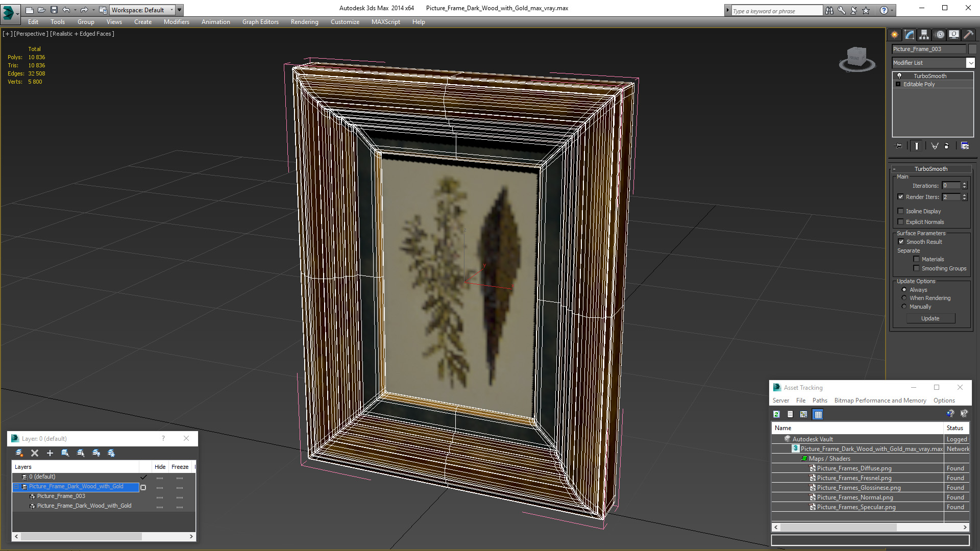Click the Pin Stack icon

click(x=899, y=146)
